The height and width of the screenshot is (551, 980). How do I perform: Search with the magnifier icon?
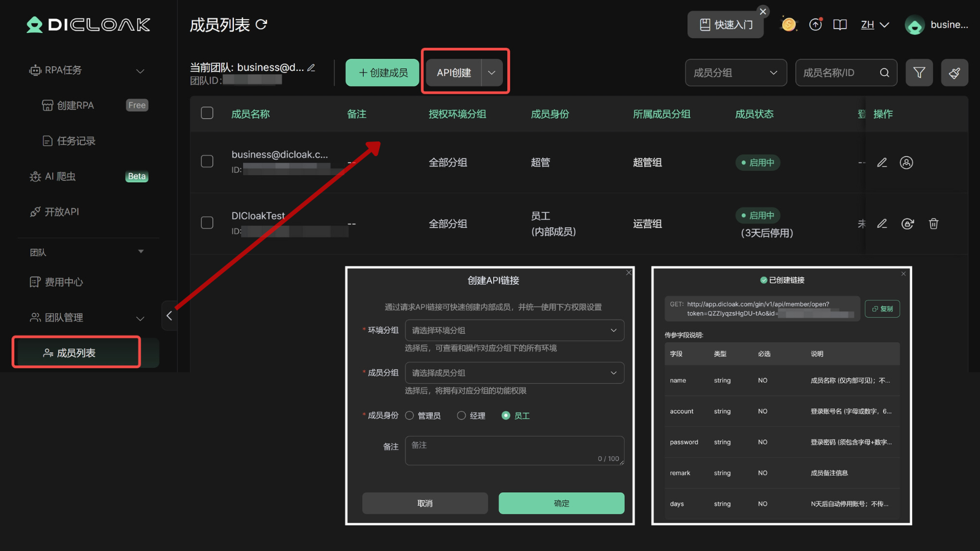click(884, 73)
